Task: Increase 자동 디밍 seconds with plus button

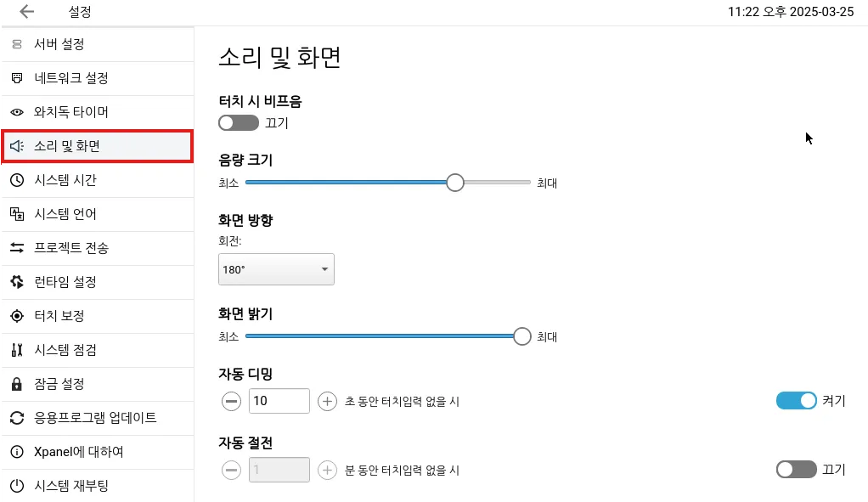Action: tap(327, 401)
